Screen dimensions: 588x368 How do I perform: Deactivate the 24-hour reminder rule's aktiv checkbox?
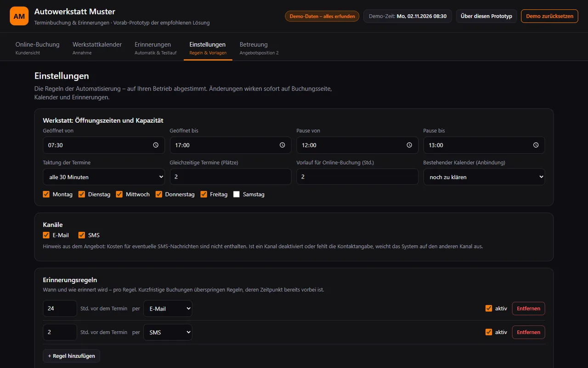[489, 308]
